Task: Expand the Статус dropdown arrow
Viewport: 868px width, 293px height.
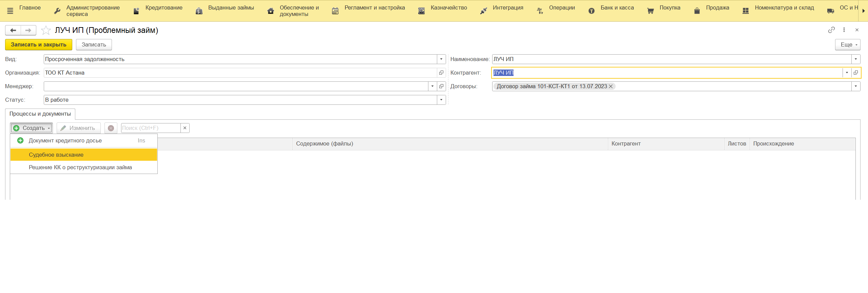Action: [441, 100]
